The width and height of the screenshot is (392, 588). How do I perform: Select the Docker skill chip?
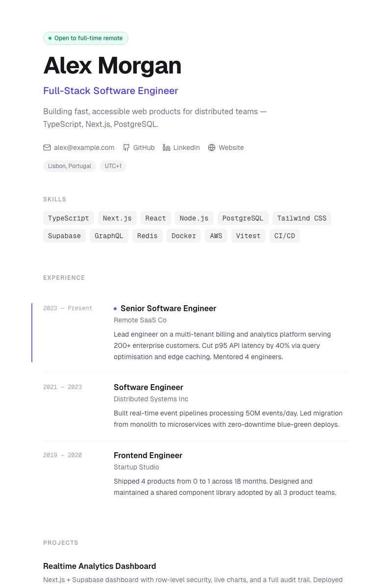pos(184,236)
